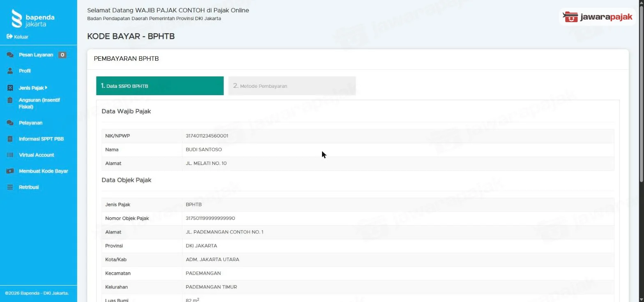This screenshot has height=302, width=644.
Task: Open the Virtual Account page
Action: [x=36, y=155]
